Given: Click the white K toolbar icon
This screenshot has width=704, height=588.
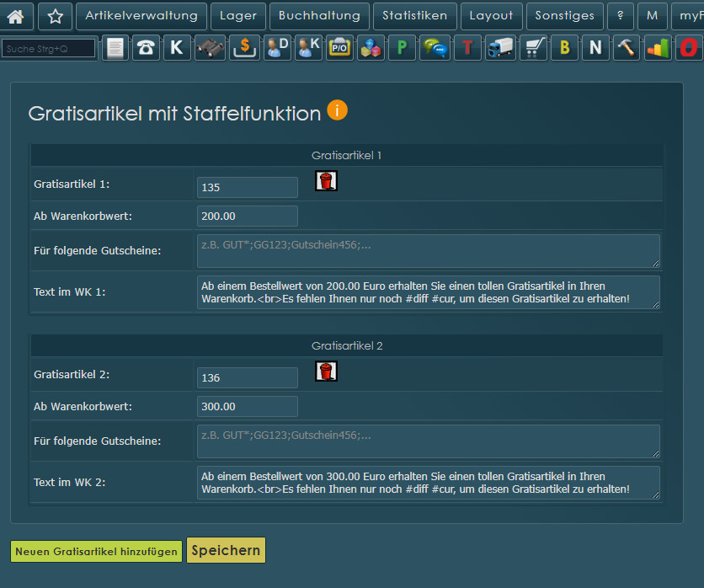Looking at the screenshot, I should (x=177, y=48).
